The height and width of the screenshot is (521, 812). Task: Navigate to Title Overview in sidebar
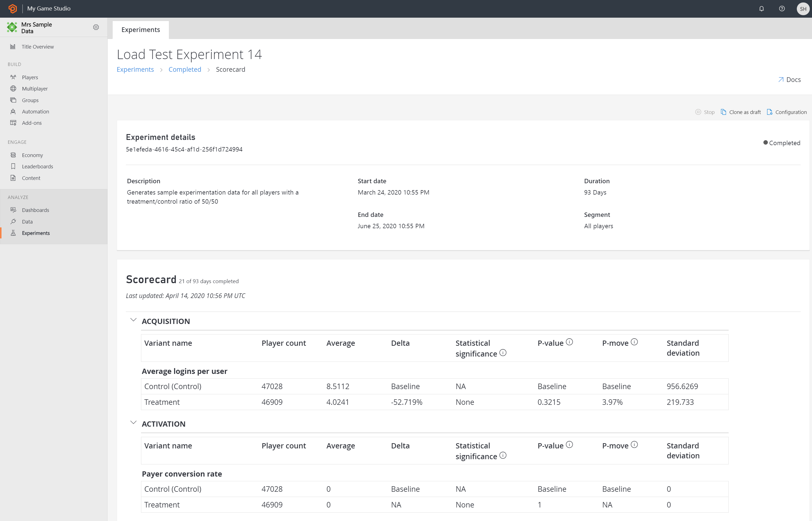point(37,46)
